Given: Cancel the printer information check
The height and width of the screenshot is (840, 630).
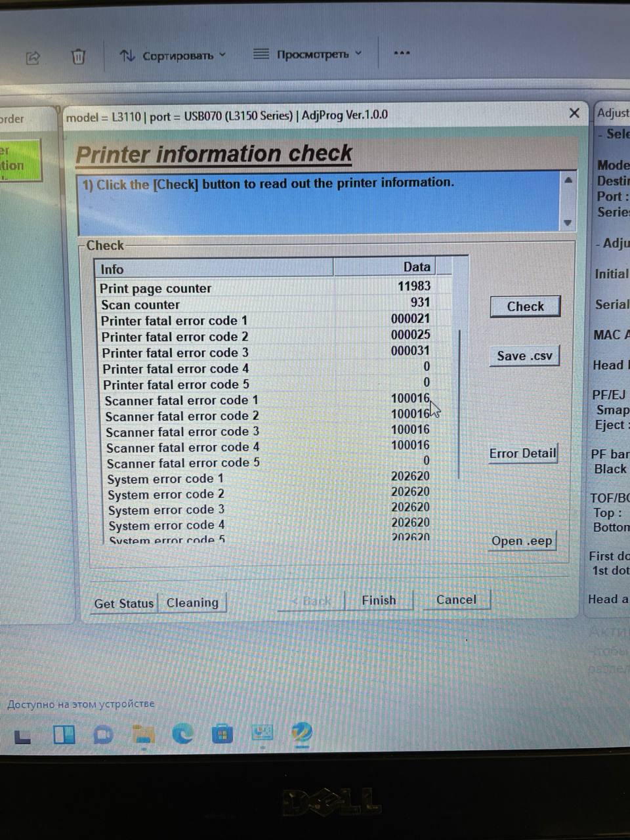Looking at the screenshot, I should pos(457,599).
